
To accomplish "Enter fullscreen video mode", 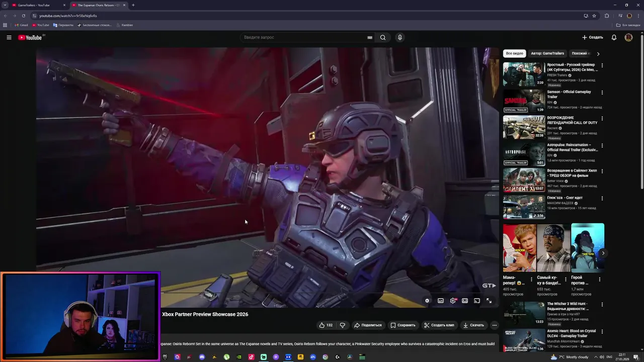I will point(489,301).
